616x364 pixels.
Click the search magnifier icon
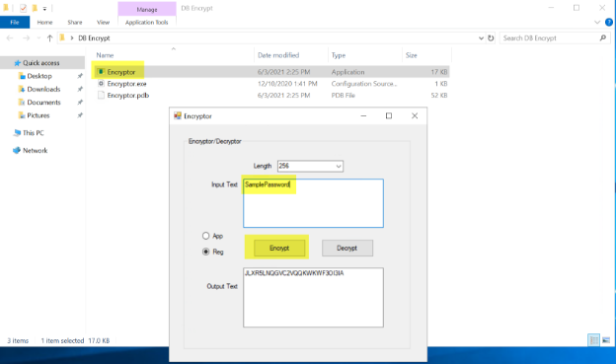pyautogui.click(x=602, y=38)
